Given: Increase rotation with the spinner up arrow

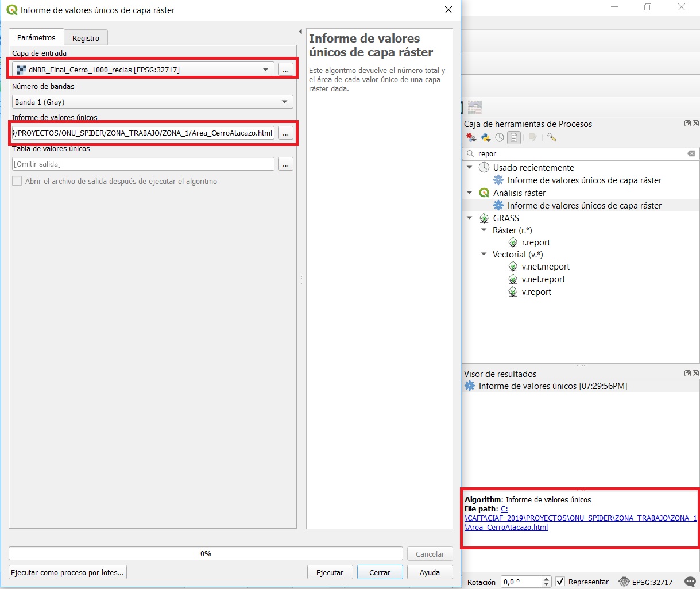Looking at the screenshot, I should [x=547, y=579].
